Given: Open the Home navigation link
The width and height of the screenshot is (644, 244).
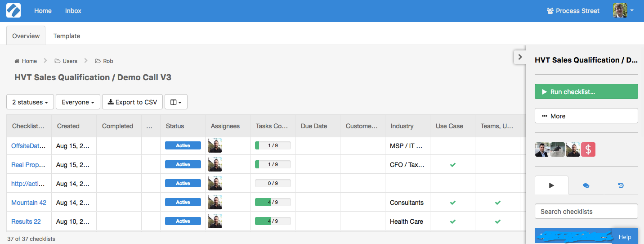Looking at the screenshot, I should [x=43, y=11].
